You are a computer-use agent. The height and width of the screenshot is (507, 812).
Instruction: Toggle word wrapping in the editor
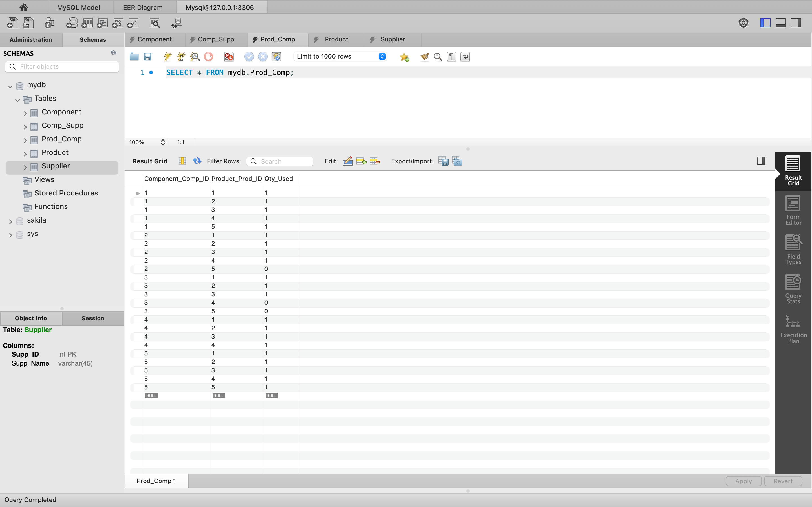pyautogui.click(x=465, y=56)
